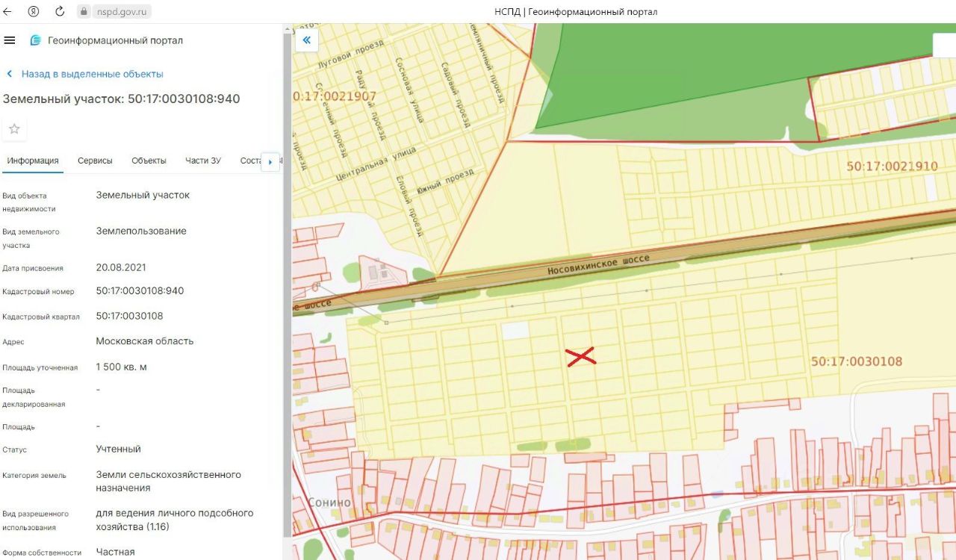This screenshot has height=560, width=956.
Task: Switch to the Информация tab
Action: point(33,161)
